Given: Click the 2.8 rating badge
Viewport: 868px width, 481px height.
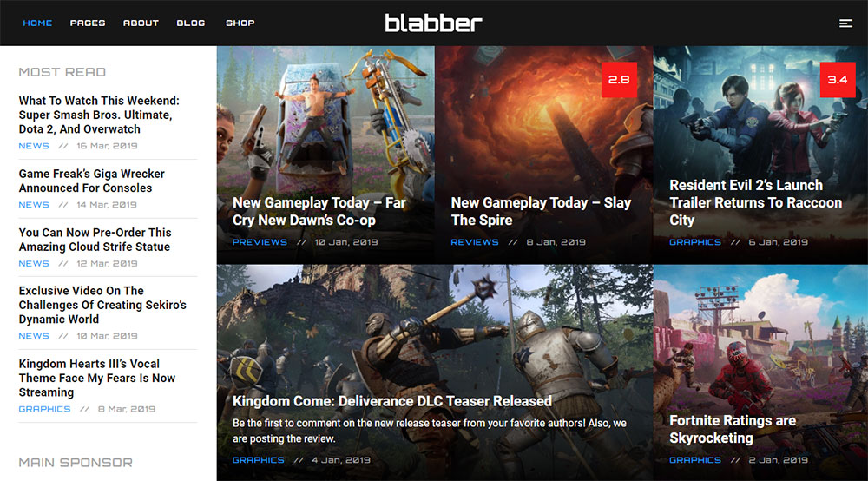Looking at the screenshot, I should (x=619, y=80).
